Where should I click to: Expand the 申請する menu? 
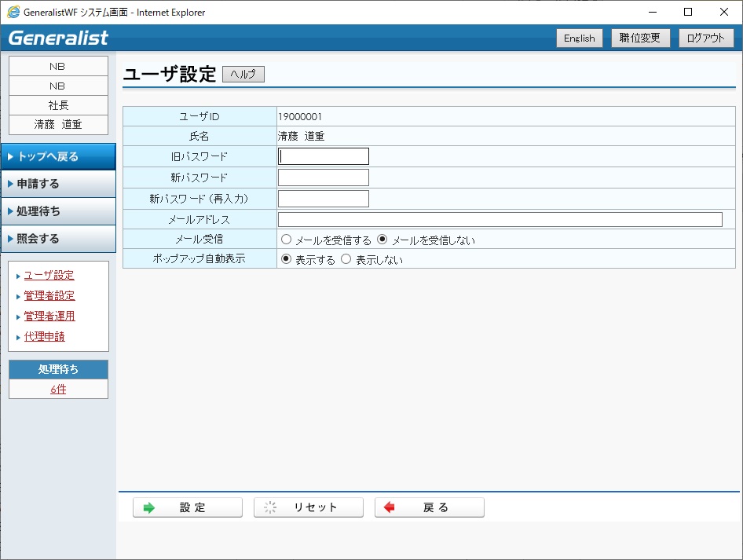[58, 184]
